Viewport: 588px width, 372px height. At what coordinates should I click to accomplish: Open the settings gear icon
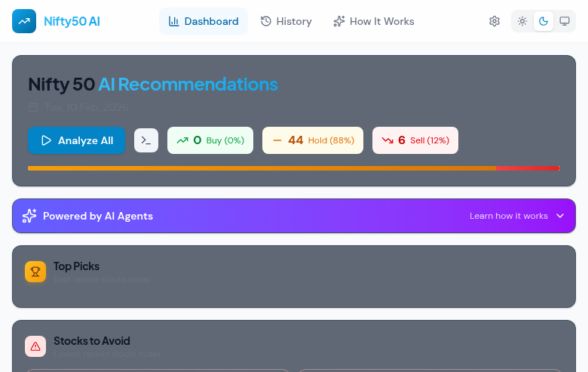495,21
